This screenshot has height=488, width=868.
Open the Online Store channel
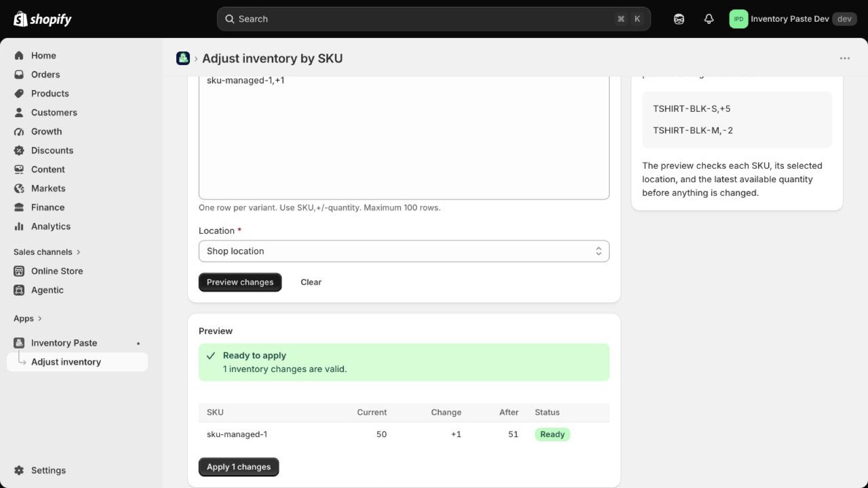click(57, 271)
